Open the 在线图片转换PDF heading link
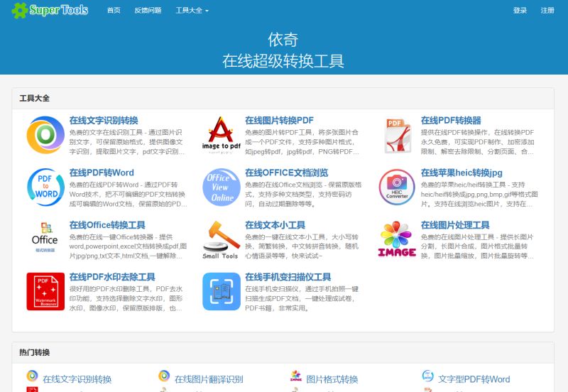The height and width of the screenshot is (392, 568). 279,121
